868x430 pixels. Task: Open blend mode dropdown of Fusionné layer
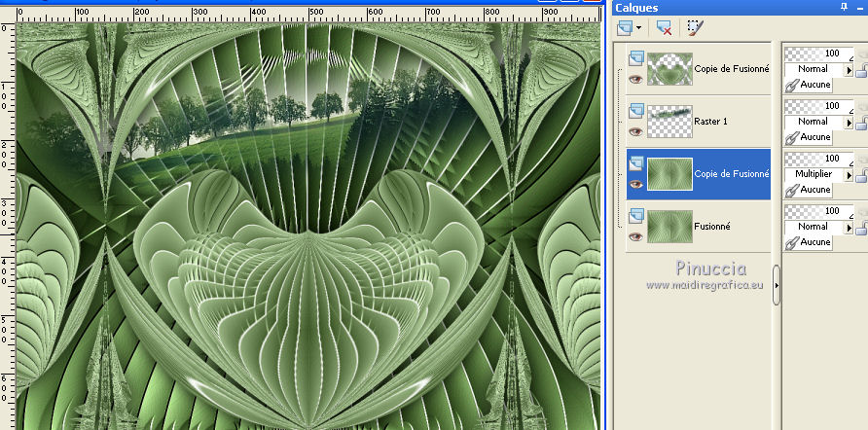[849, 229]
